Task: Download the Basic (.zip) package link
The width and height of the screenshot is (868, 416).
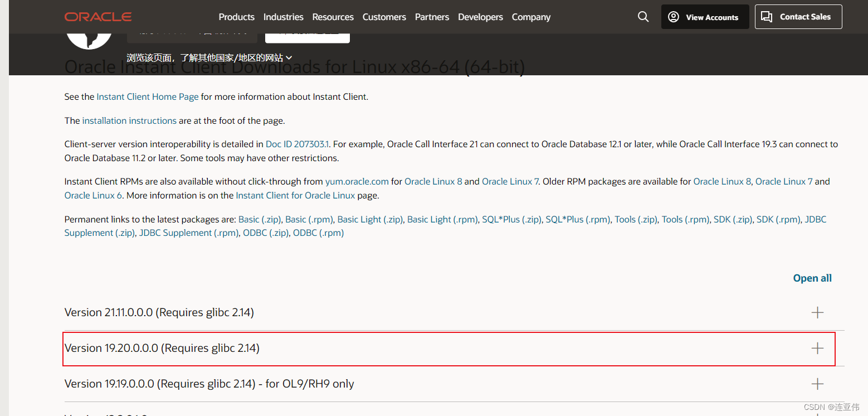Action: click(x=260, y=219)
